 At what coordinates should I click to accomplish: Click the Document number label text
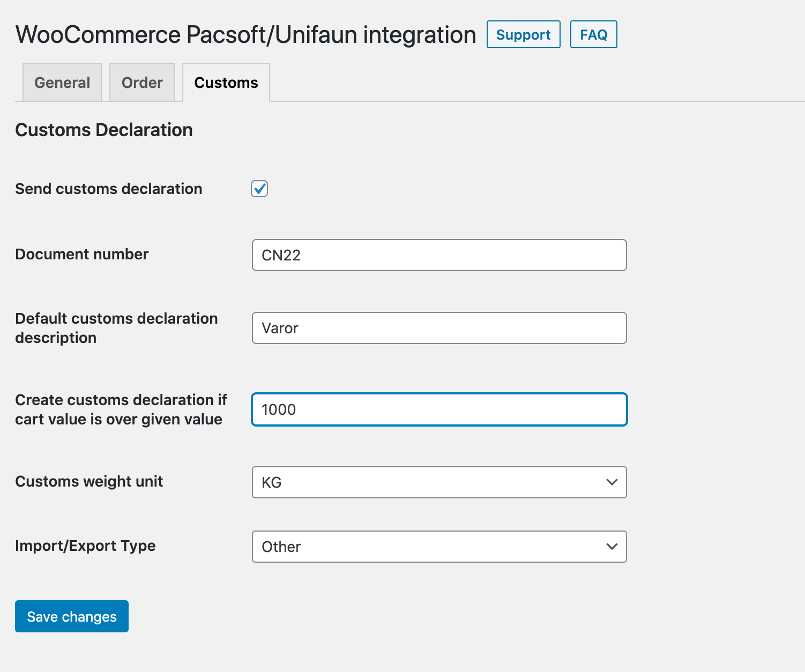coord(82,254)
